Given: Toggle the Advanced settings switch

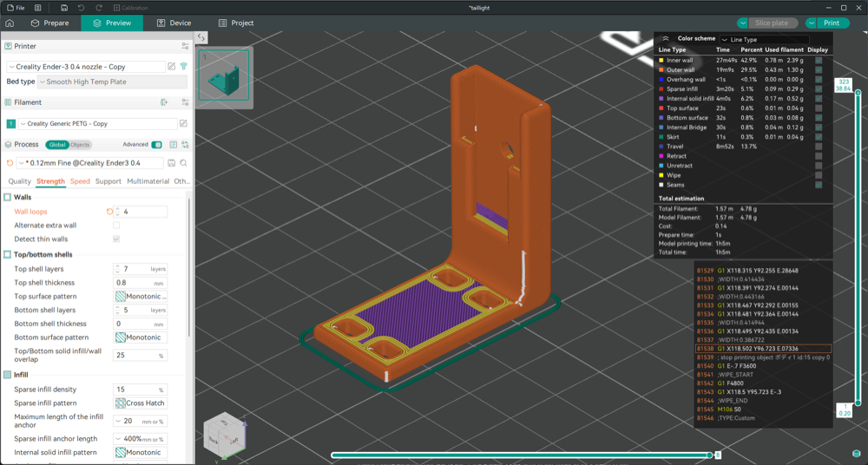Looking at the screenshot, I should (x=156, y=145).
